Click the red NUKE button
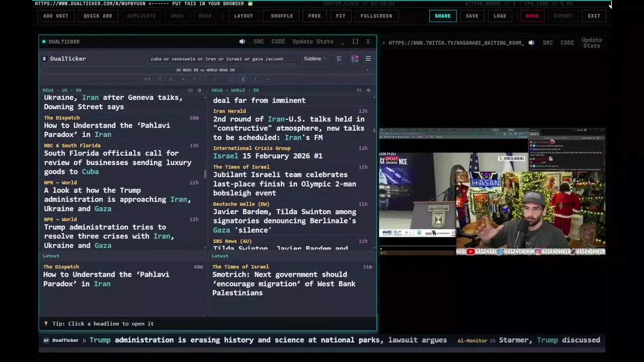Viewport: 644px width, 362px height. point(532,16)
